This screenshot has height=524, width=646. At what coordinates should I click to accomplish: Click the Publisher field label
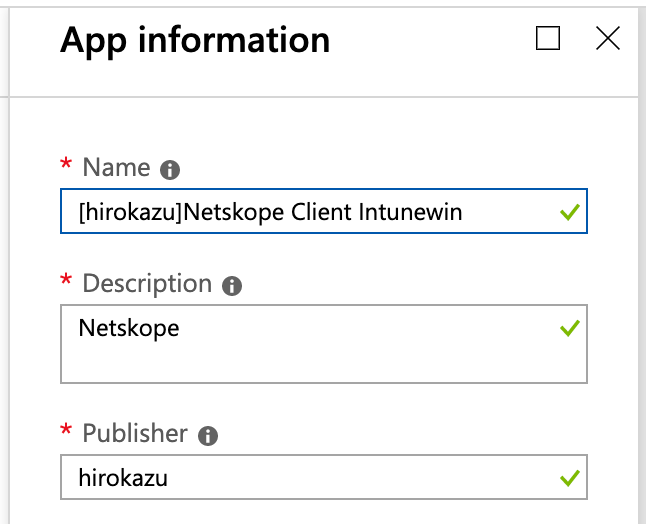(x=135, y=433)
